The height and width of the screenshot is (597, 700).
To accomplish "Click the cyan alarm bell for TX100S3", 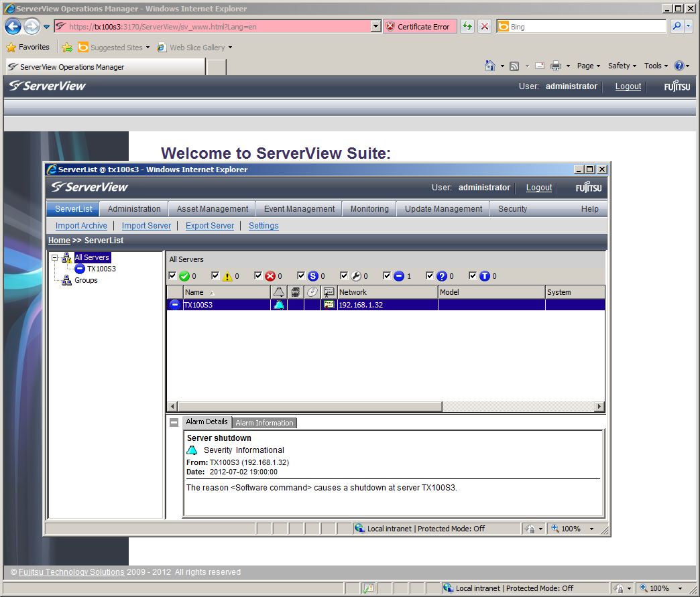I will pyautogui.click(x=278, y=305).
